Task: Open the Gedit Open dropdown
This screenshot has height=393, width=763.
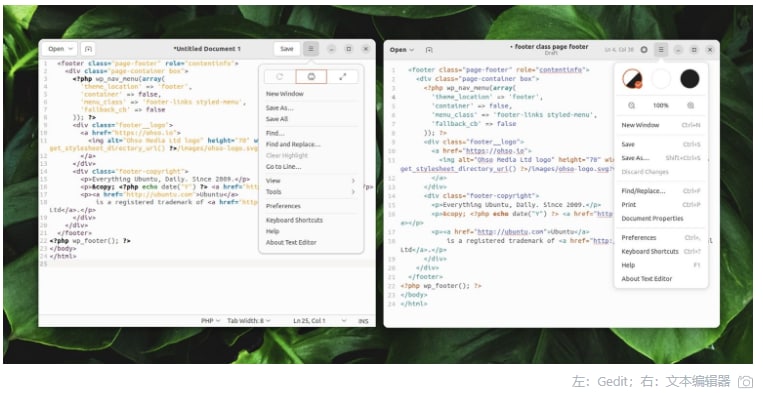Action: pos(60,49)
